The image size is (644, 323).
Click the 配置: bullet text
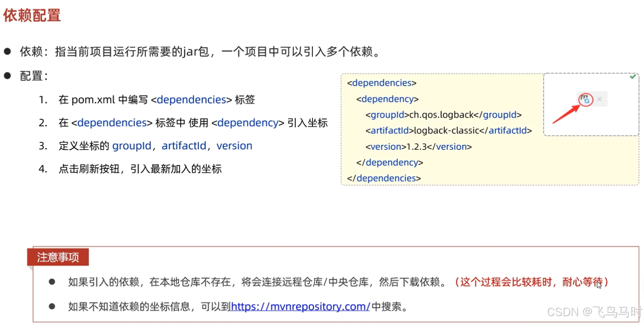tap(34, 76)
